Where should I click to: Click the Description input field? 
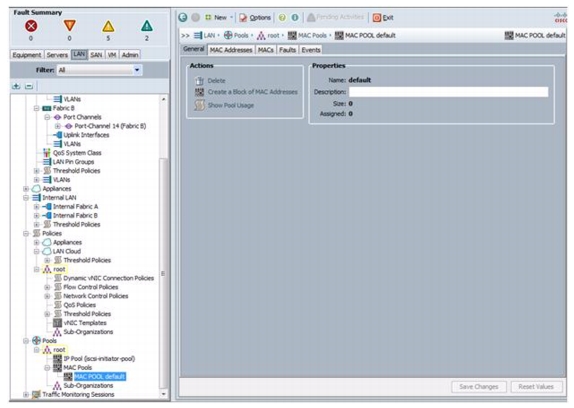click(x=448, y=91)
